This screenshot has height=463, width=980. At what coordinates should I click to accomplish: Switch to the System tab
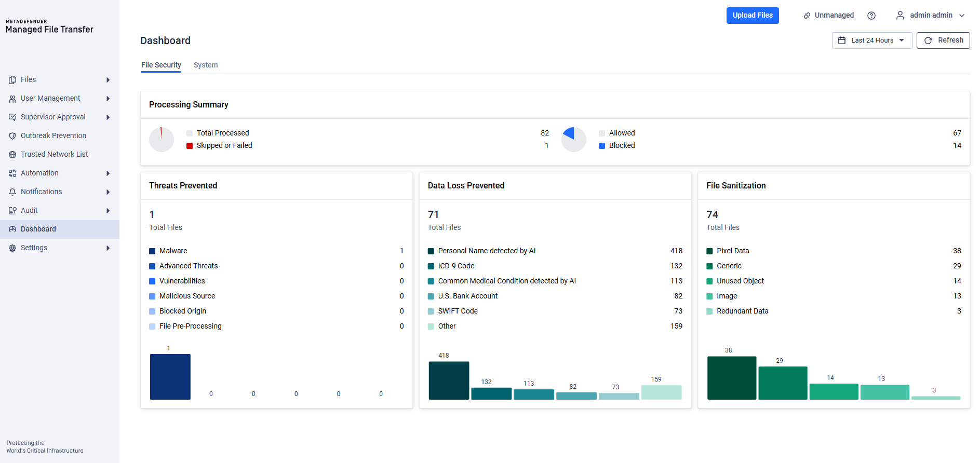click(x=206, y=65)
